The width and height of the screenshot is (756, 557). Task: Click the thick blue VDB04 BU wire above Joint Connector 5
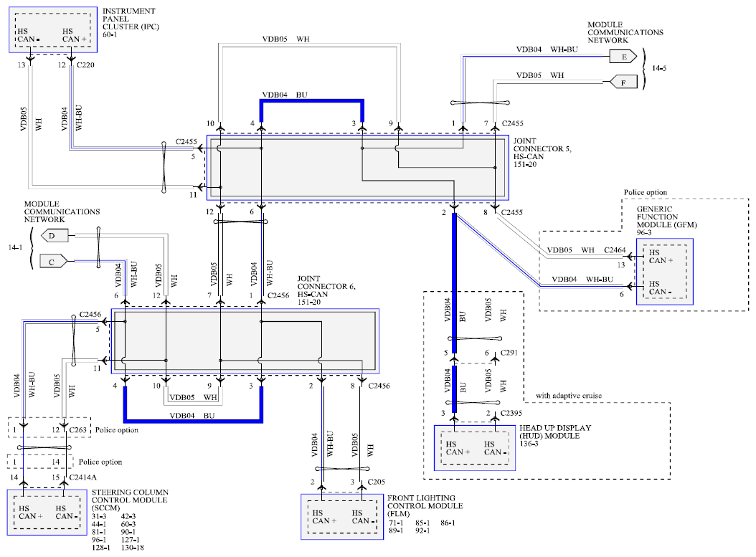[x=312, y=103]
